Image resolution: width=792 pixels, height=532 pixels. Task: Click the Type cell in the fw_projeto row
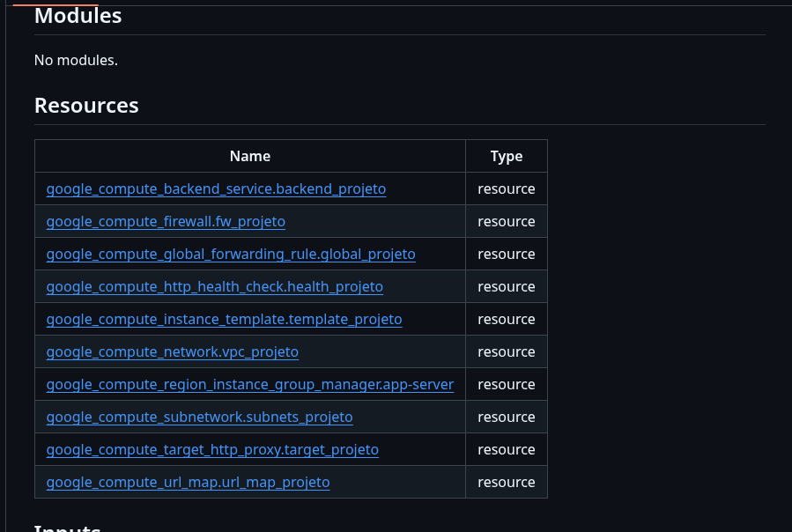coord(507,221)
